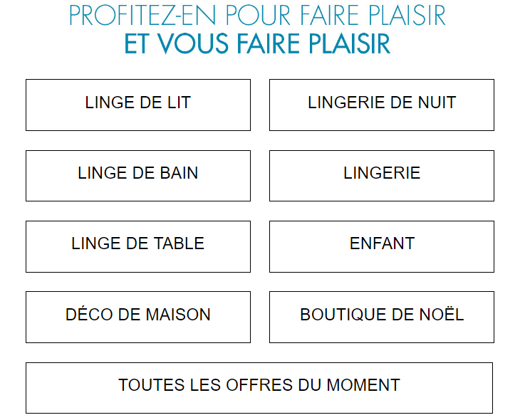
Task: Follow the bed linen (Linge de lit) link
Action: point(138,105)
